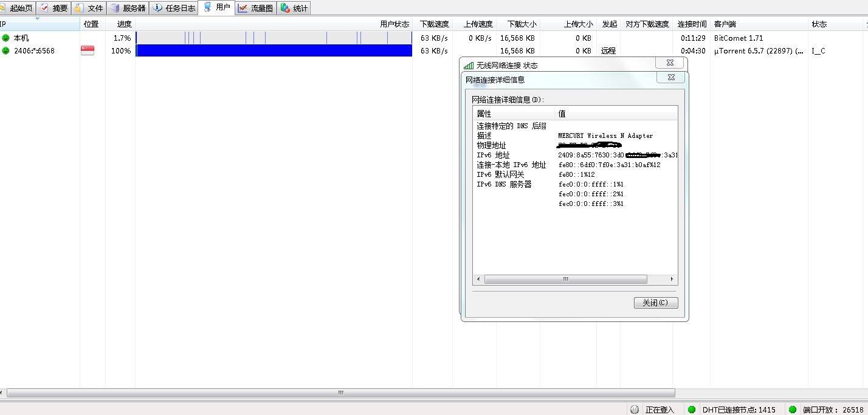Click the green 端口开放 status light
This screenshot has height=415, width=868.
(x=792, y=410)
